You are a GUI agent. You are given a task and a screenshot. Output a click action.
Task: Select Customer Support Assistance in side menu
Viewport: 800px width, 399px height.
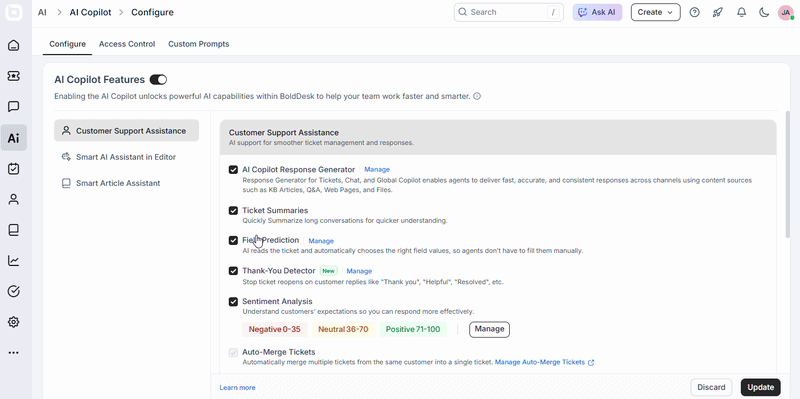pyautogui.click(x=127, y=131)
